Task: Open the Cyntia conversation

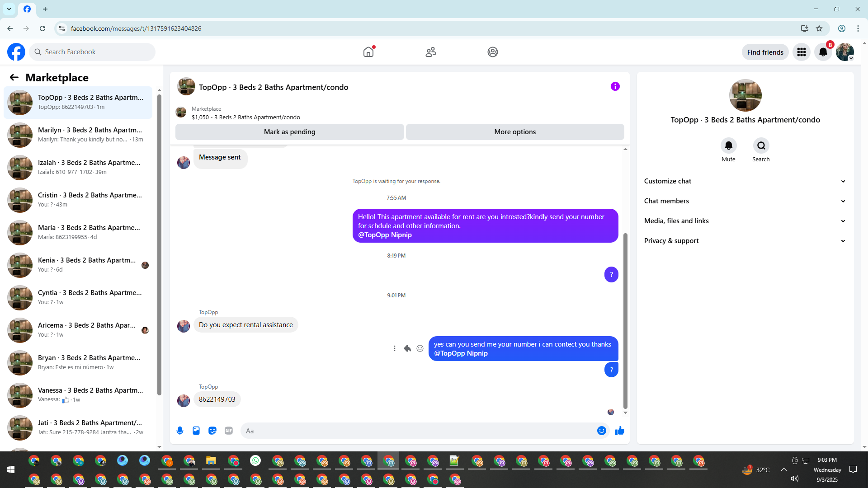Action: (x=78, y=297)
